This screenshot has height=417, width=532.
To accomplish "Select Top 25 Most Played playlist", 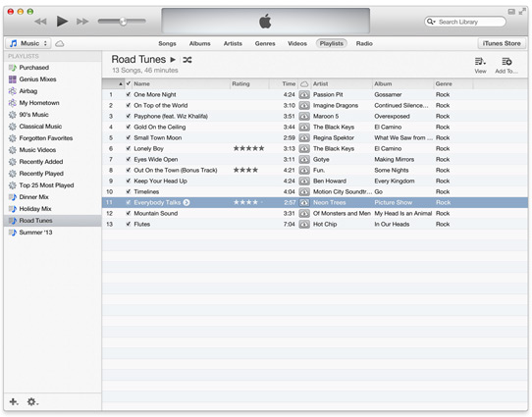I will click(x=53, y=185).
